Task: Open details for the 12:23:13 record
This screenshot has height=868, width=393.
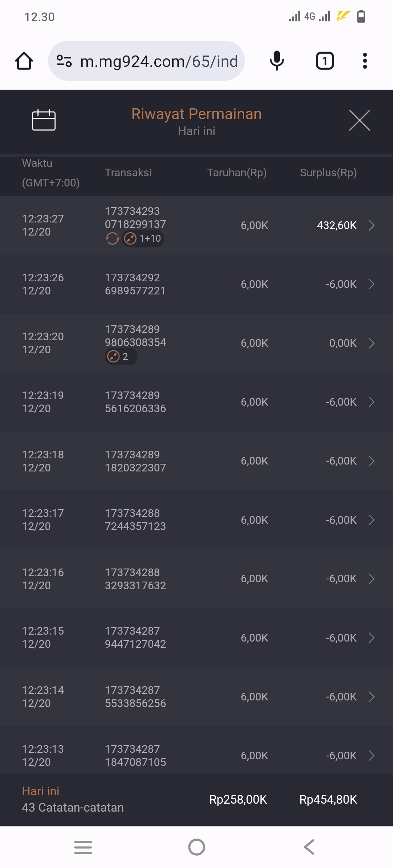Action: (372, 756)
